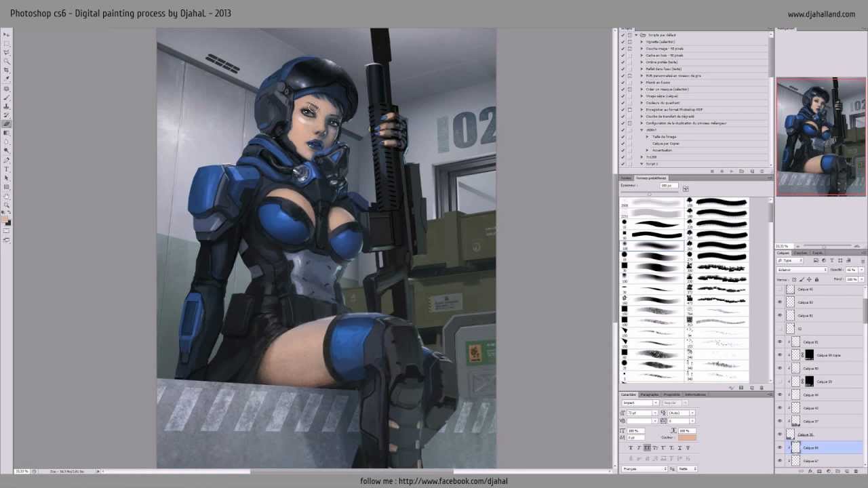Toggle Strikethrough in Character panel
The image size is (868, 488).
(x=688, y=448)
